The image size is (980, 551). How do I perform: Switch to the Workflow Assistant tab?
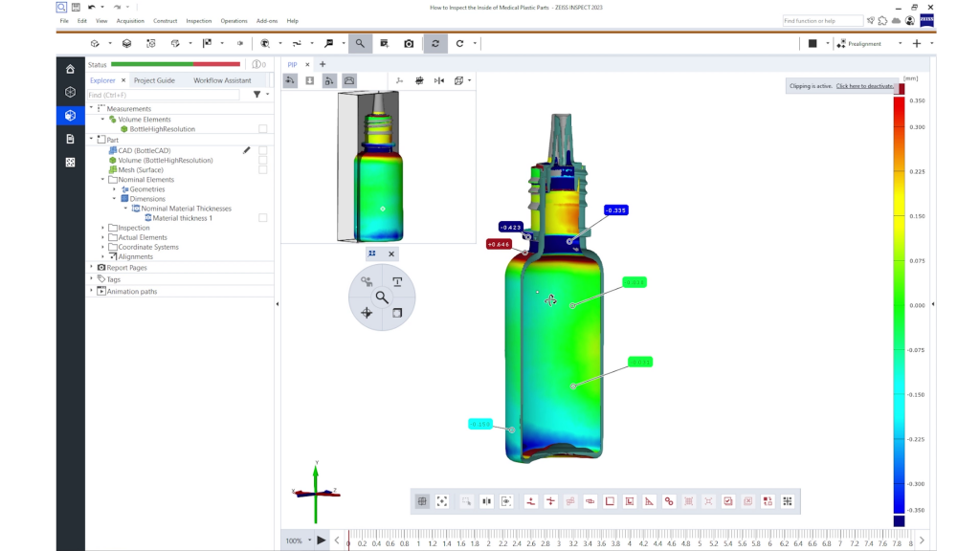click(222, 80)
